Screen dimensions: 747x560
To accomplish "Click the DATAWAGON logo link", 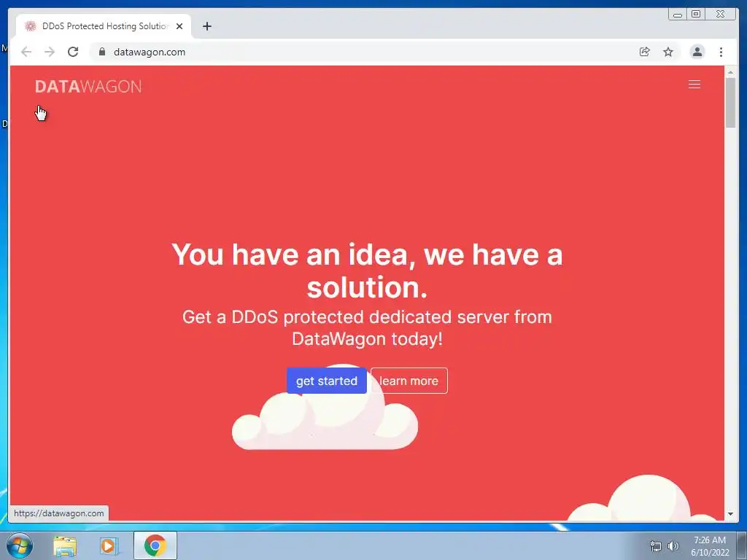I will pos(88,86).
